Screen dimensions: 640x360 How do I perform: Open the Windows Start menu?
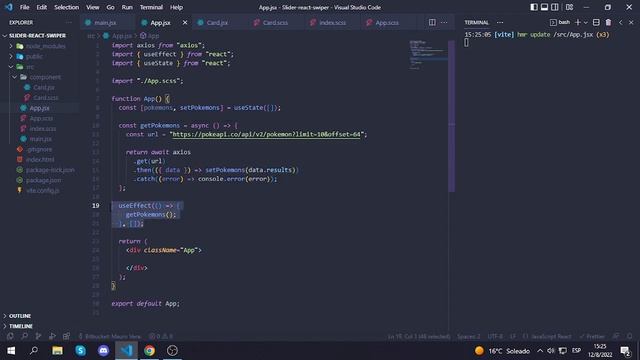pyautogui.click(x=11, y=351)
